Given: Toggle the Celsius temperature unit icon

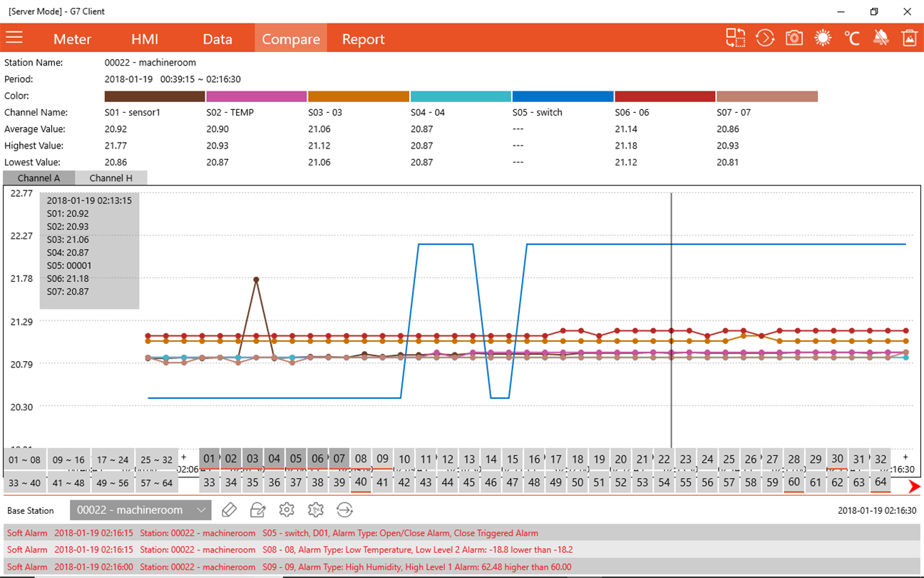Looking at the screenshot, I should tap(851, 39).
